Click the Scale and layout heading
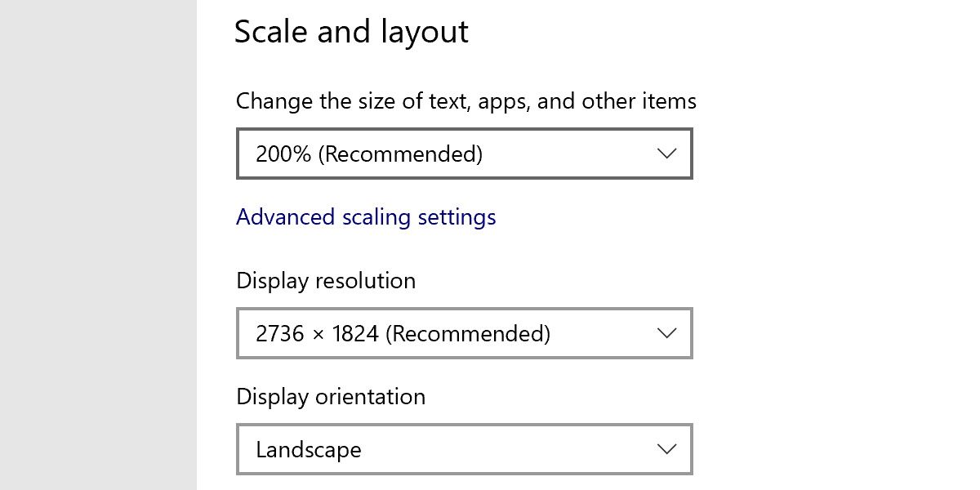The width and height of the screenshot is (980, 490). click(352, 32)
